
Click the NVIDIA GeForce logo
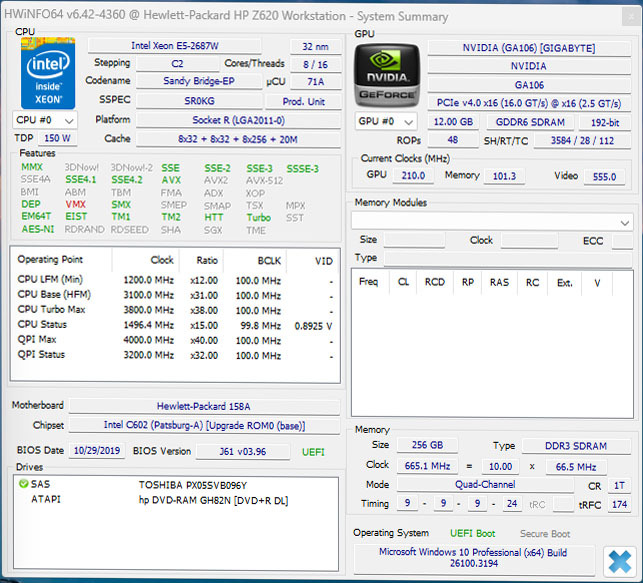pyautogui.click(x=387, y=76)
